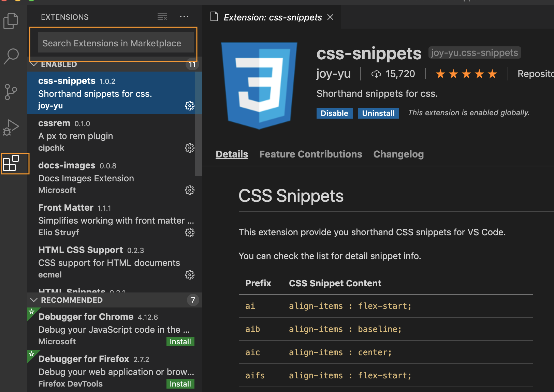Open Source Control view
The image size is (554, 392).
point(11,92)
